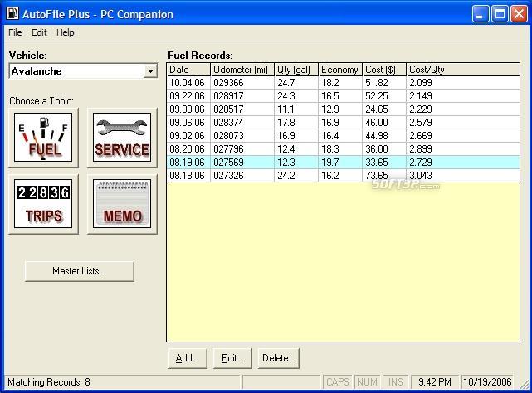Click the 10/19/2006 status bar date
532x393 pixels.
[x=487, y=382]
